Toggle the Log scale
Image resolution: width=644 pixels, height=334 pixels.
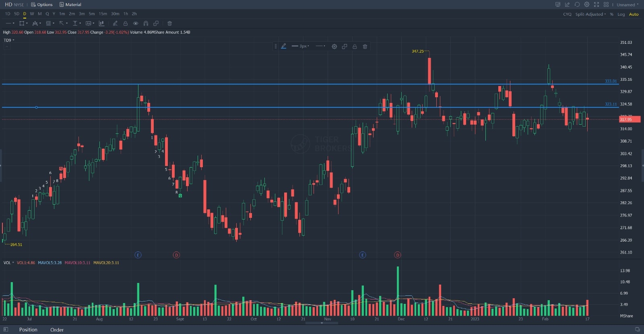[621, 14]
